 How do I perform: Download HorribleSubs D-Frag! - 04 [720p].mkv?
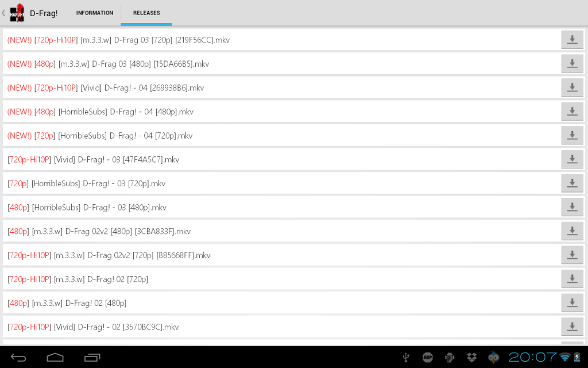pos(572,136)
